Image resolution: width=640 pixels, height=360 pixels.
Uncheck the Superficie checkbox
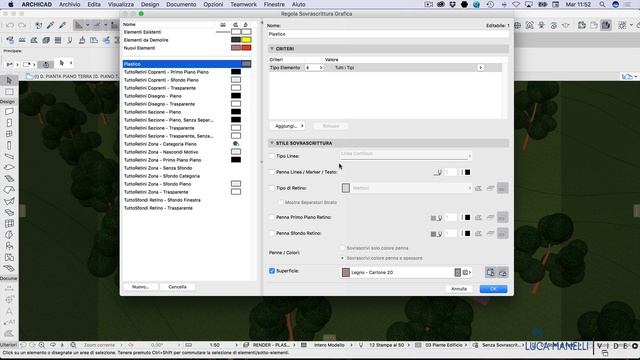pyautogui.click(x=272, y=271)
